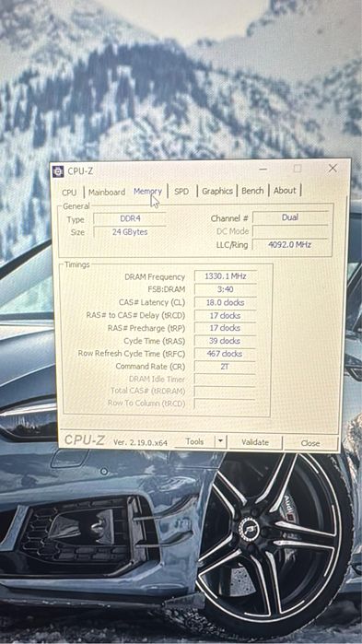
Task: Switch to the Bench tab
Action: pyautogui.click(x=252, y=191)
